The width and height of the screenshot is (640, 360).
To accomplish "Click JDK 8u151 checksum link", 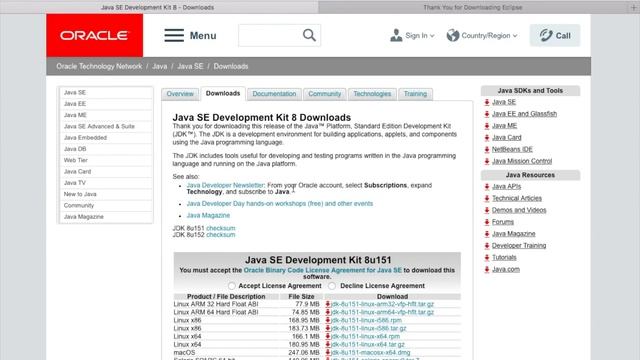I will click(221, 228).
